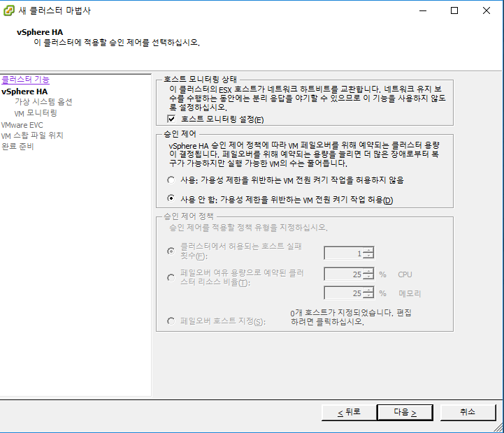Select 사용 안 함 admission control radio button
Screen dimensions: 504x433
(x=171, y=199)
